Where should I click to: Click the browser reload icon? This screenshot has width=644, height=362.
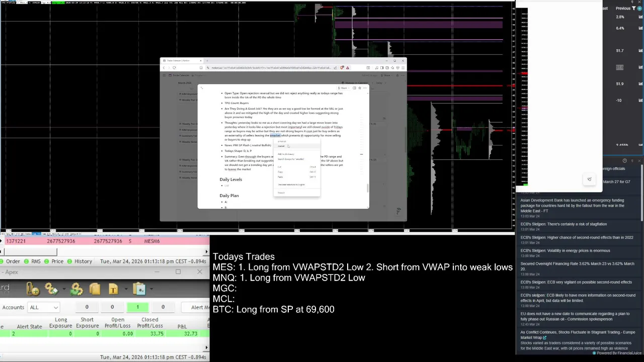174,68
